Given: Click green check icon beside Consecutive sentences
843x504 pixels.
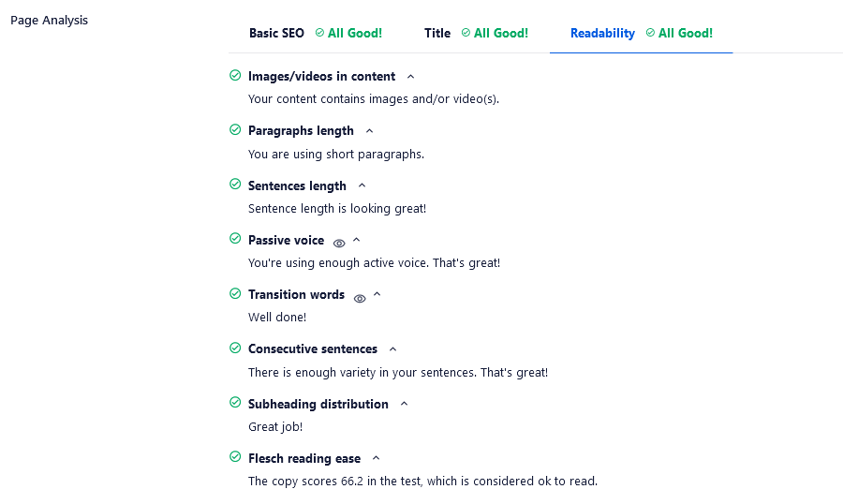Looking at the screenshot, I should click(235, 348).
